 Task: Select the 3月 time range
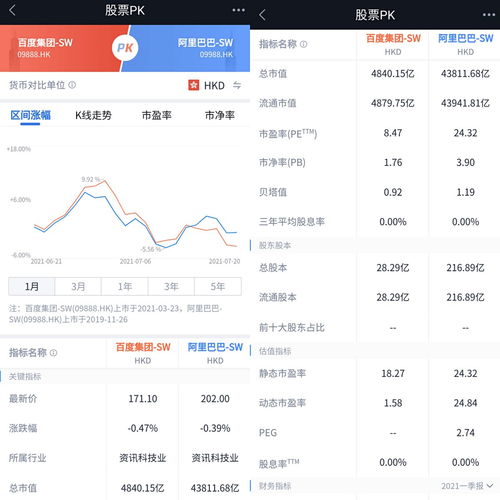pyautogui.click(x=78, y=286)
